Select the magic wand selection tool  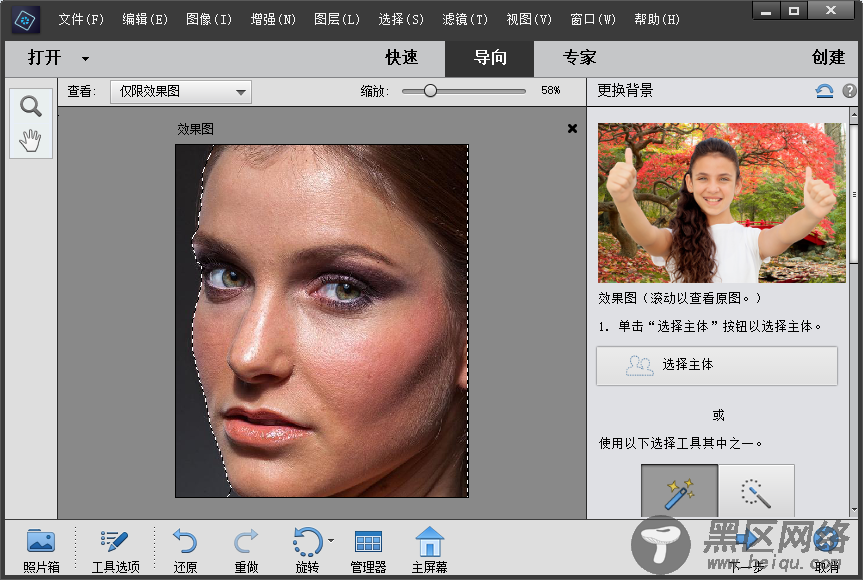pyautogui.click(x=680, y=491)
